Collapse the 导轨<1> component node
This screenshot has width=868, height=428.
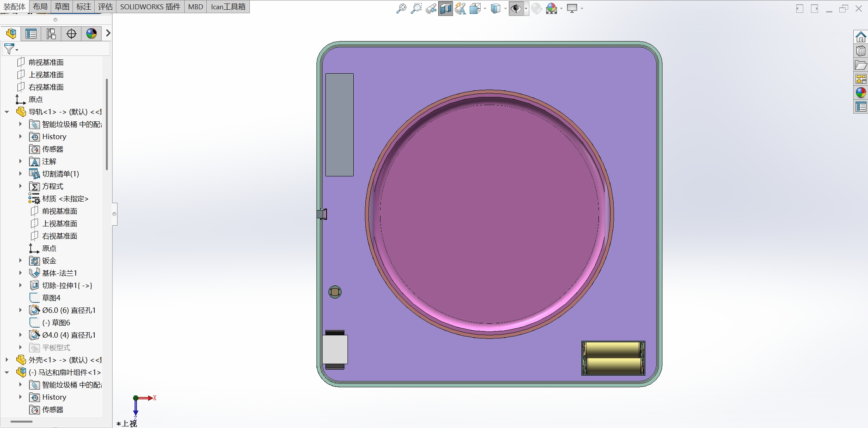7,112
